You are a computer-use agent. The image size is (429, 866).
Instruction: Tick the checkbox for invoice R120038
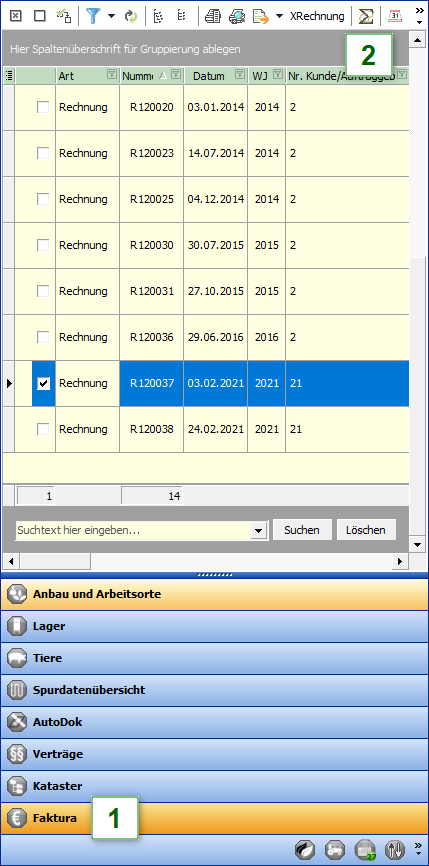[x=43, y=429]
